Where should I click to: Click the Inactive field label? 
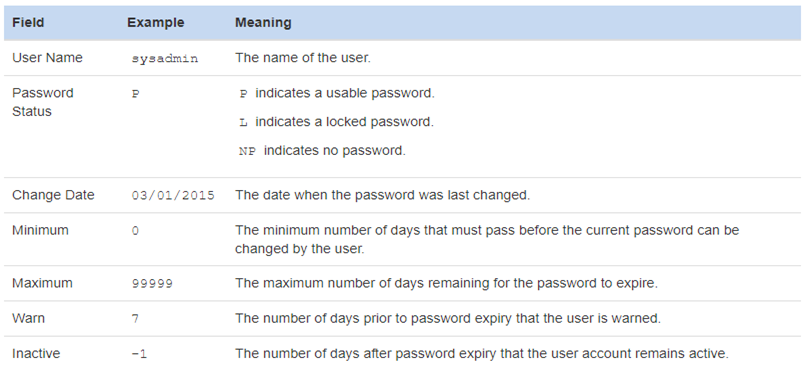[x=36, y=354]
